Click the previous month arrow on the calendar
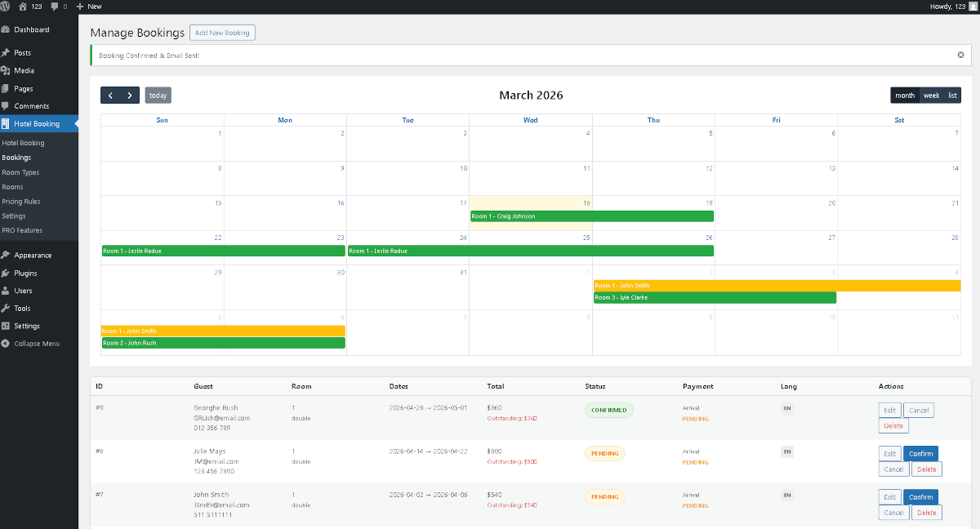The image size is (980, 529). coord(109,95)
